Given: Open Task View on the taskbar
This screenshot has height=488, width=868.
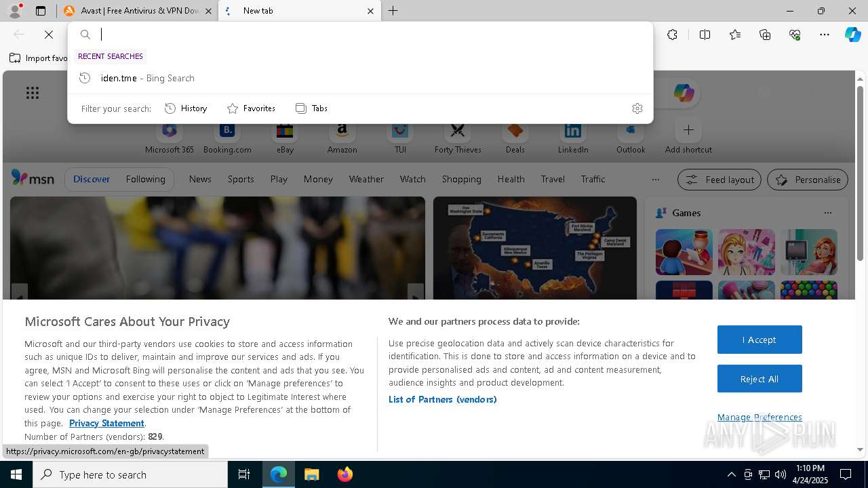Looking at the screenshot, I should pyautogui.click(x=244, y=474).
